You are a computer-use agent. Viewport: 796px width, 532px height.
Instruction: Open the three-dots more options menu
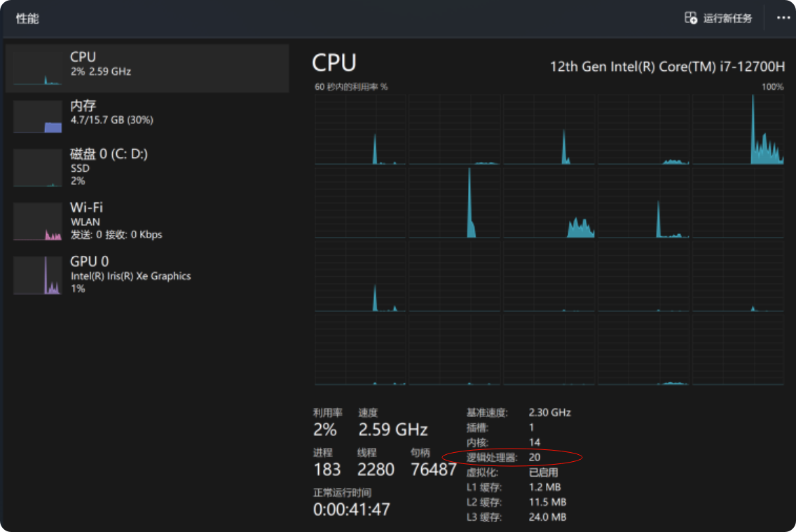783,18
